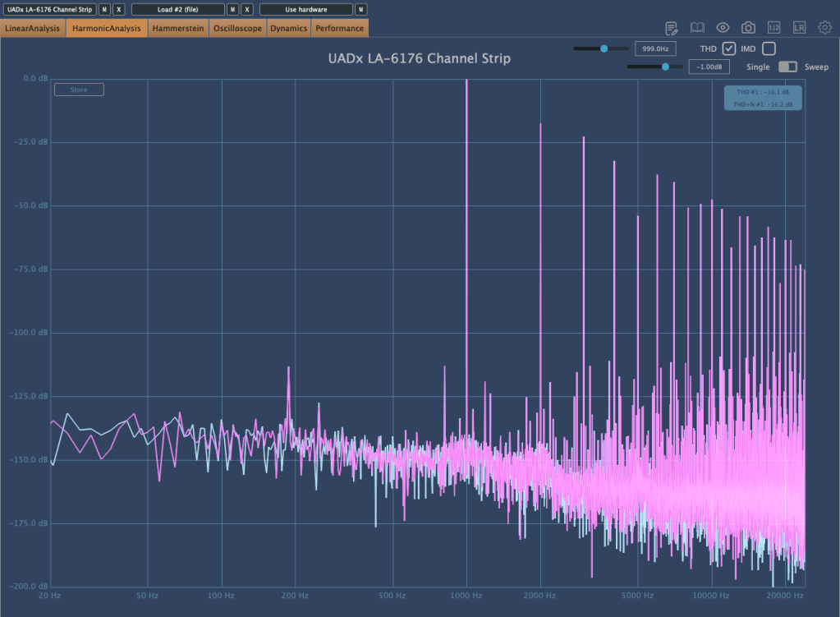
Task: Click the Store button on the graph
Action: pos(79,90)
